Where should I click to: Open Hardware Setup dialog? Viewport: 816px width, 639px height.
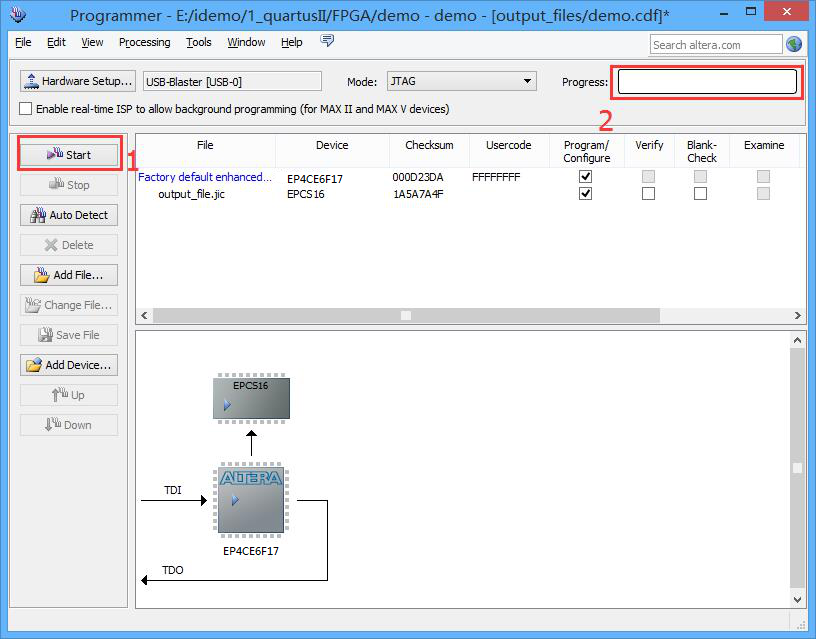[x=78, y=81]
